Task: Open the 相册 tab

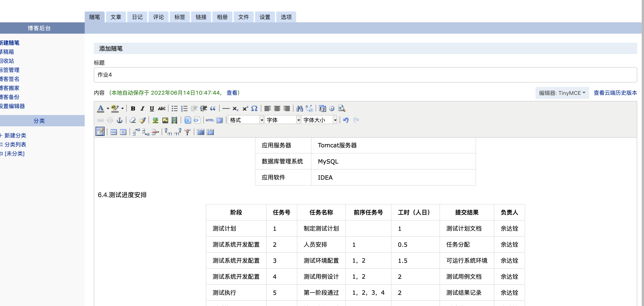Action: pyautogui.click(x=222, y=17)
